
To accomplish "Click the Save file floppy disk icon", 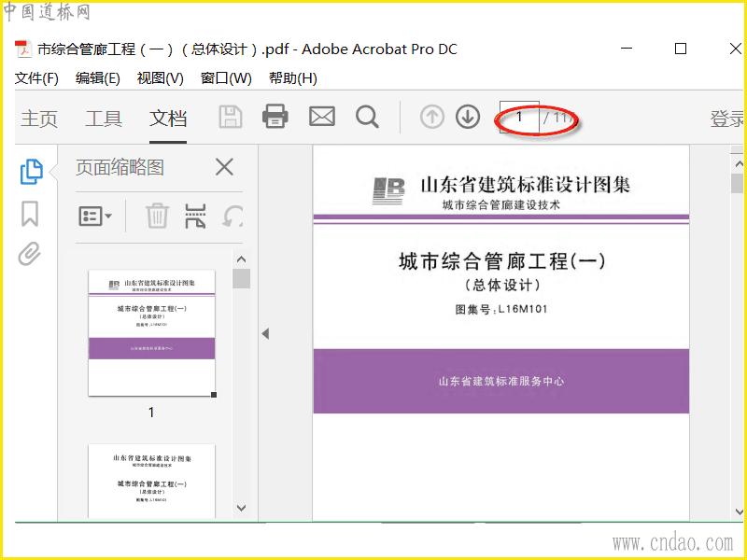I will click(x=231, y=117).
